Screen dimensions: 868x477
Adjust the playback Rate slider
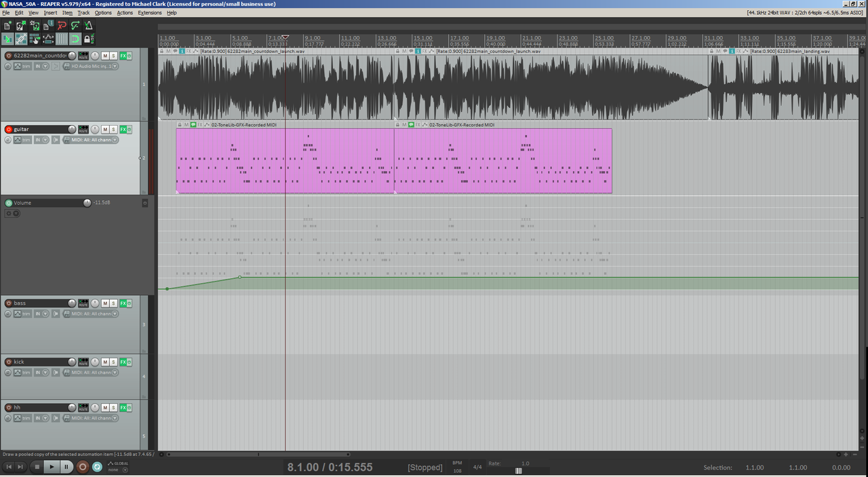(x=519, y=471)
